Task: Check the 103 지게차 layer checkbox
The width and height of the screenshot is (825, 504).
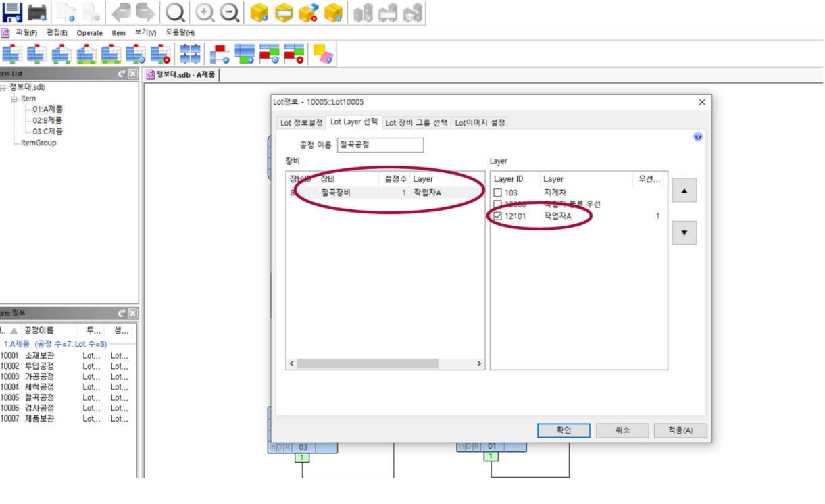Action: tap(497, 193)
